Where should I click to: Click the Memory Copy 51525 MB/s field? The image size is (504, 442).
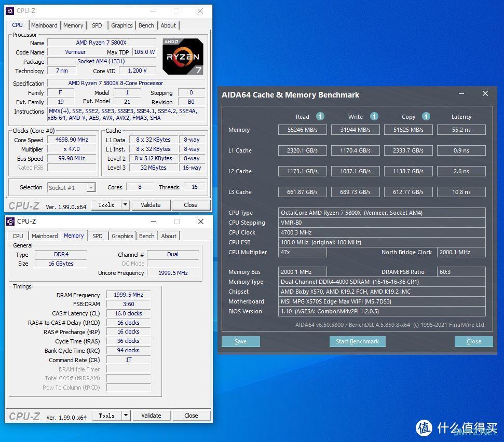pos(408,130)
